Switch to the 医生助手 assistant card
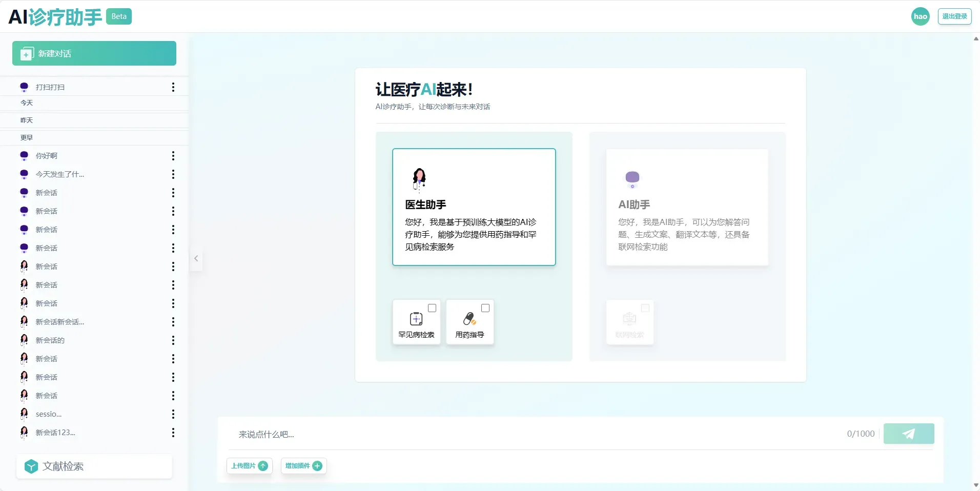 point(473,207)
